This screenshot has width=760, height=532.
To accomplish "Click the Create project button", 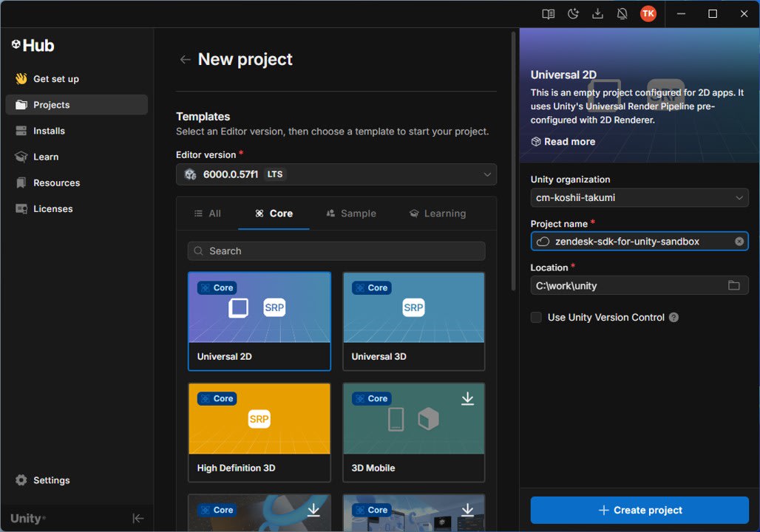I will coord(639,510).
